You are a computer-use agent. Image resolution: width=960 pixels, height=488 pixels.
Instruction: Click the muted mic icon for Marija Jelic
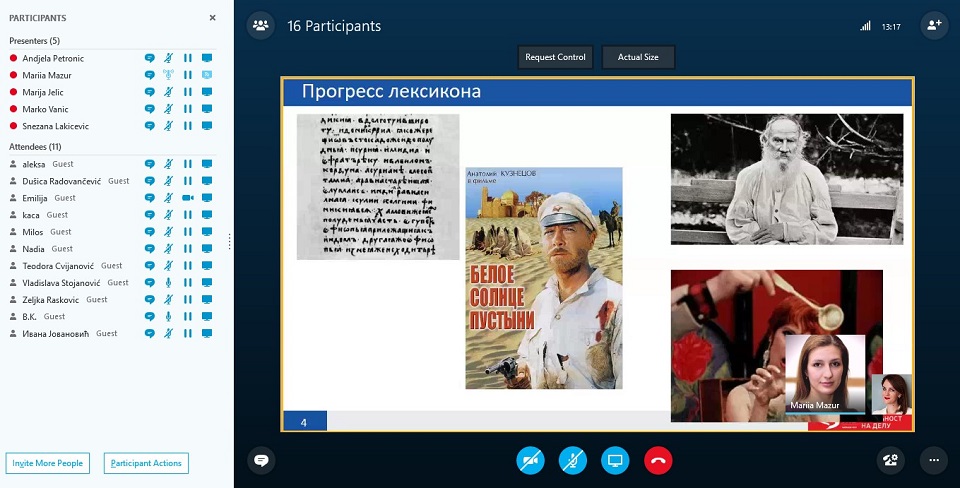168,92
